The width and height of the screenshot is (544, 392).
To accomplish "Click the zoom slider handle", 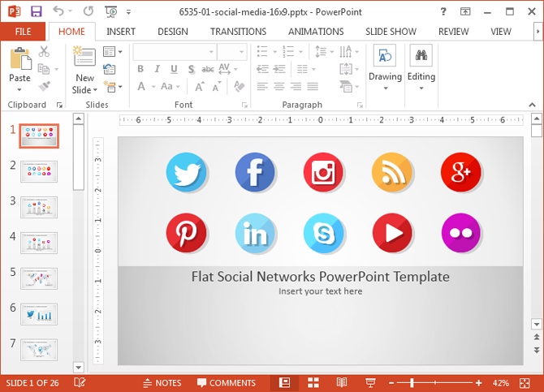I will tap(412, 383).
